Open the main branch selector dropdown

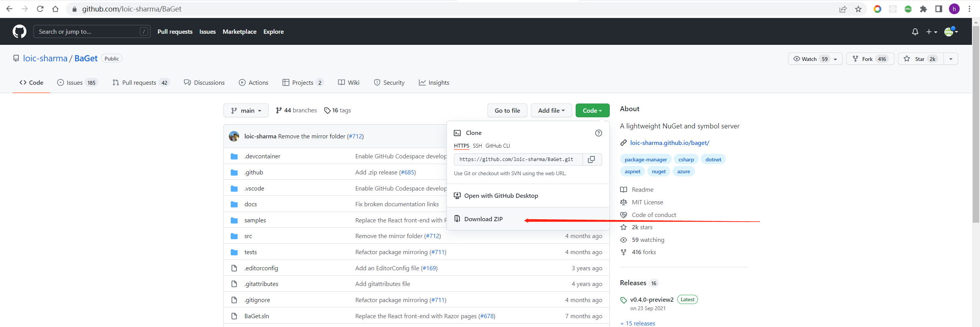tap(246, 110)
